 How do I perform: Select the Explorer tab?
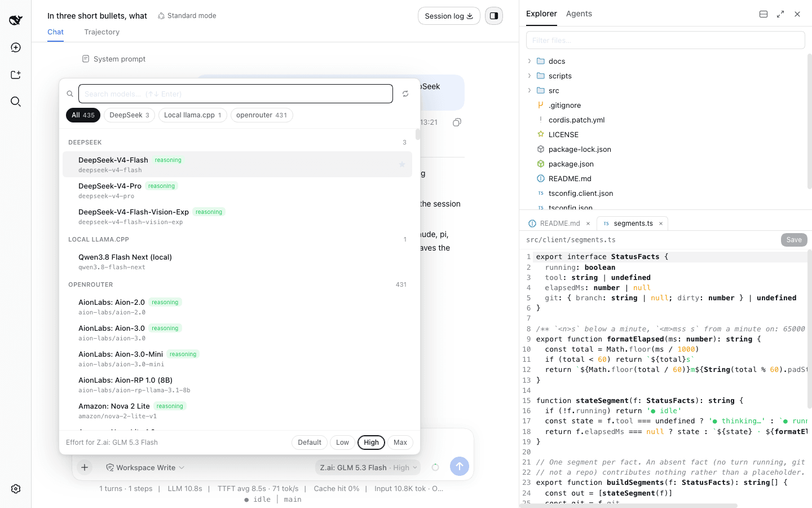coord(541,14)
